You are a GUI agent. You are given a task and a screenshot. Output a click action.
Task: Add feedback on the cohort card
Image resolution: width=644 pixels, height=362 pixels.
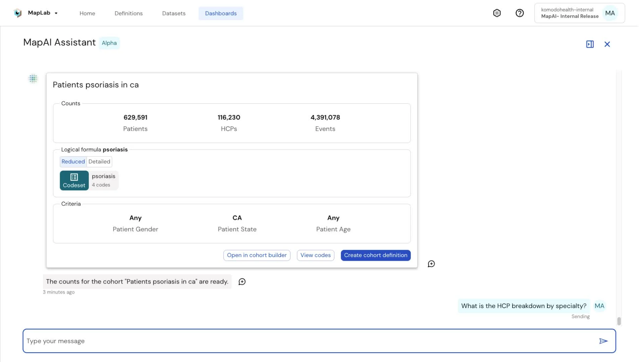click(431, 264)
